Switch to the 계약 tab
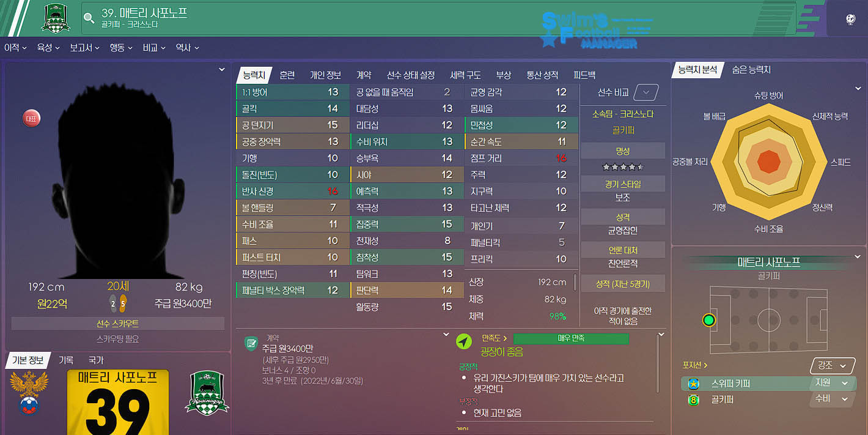 (x=364, y=75)
